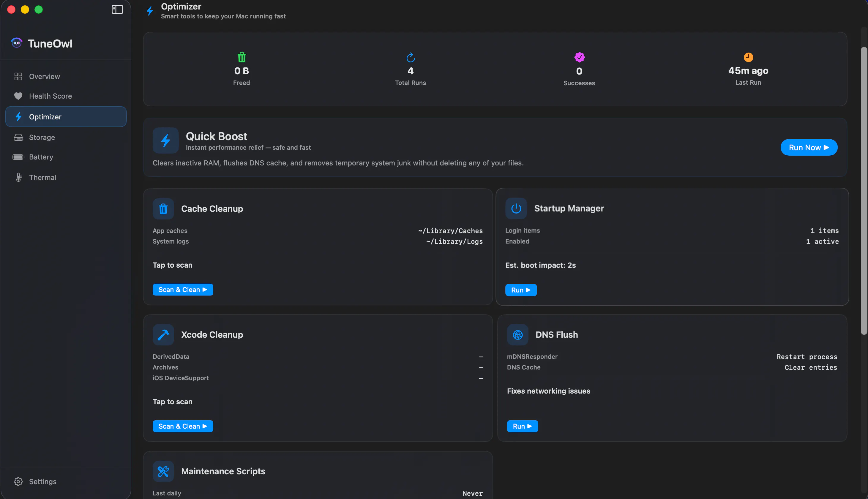868x499 pixels.
Task: Click the DNS Flush heading
Action: point(556,334)
